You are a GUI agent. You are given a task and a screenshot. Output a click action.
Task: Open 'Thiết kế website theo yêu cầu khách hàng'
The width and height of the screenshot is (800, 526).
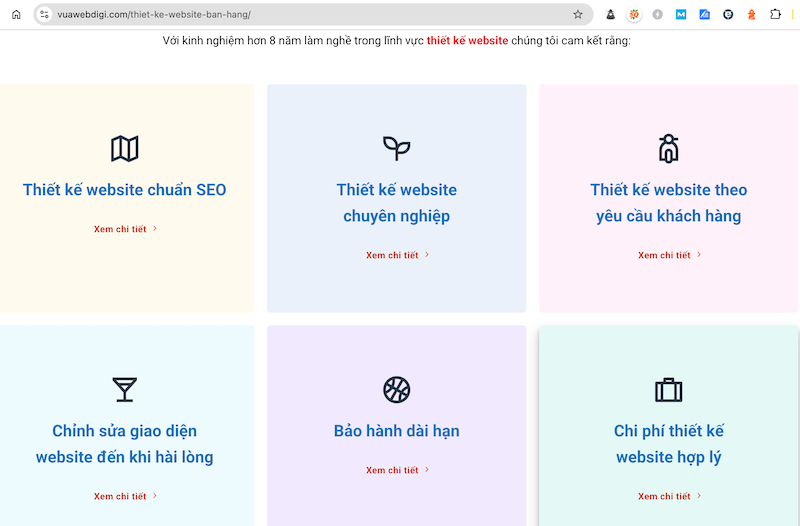[668, 203]
